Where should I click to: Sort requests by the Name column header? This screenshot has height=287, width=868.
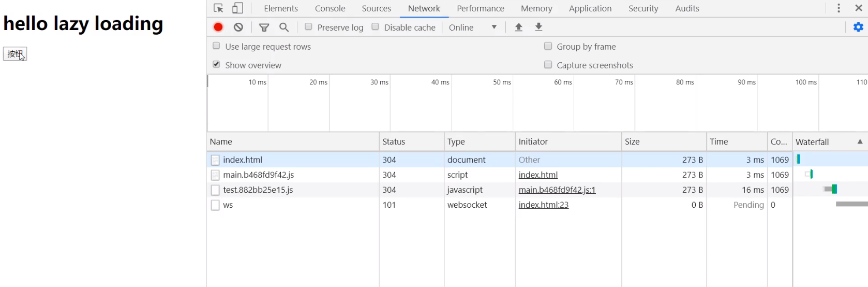(x=293, y=141)
